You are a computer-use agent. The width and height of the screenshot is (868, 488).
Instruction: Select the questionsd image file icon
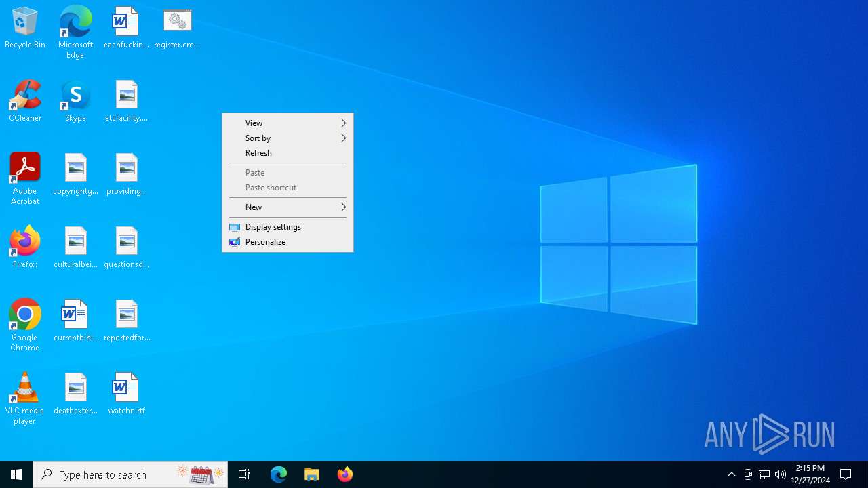[x=126, y=248]
